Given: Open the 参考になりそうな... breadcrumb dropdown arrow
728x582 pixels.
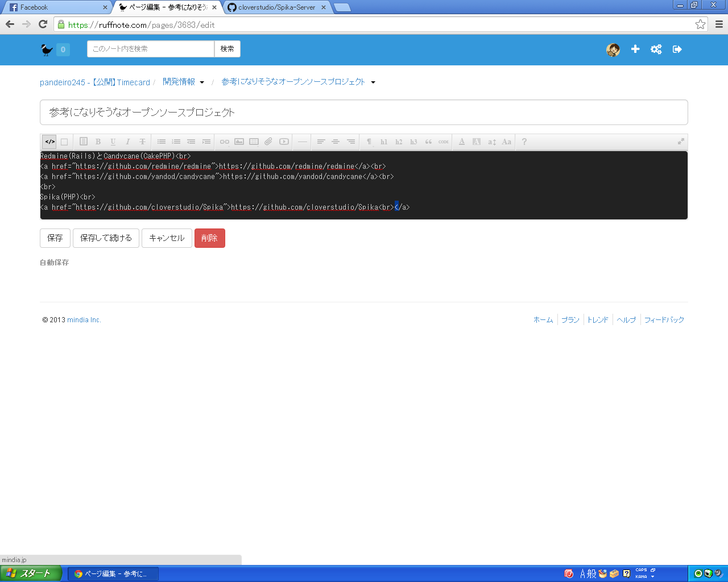Looking at the screenshot, I should pyautogui.click(x=373, y=82).
